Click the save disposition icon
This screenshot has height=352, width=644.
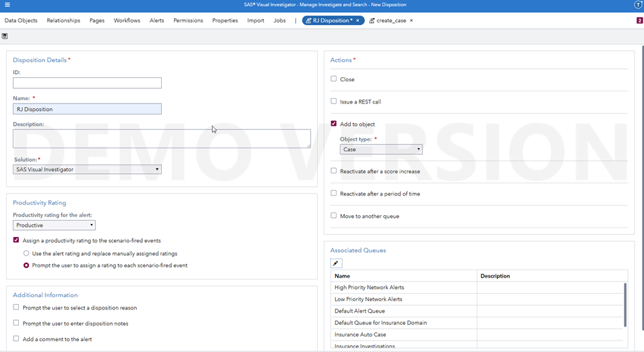(5, 36)
